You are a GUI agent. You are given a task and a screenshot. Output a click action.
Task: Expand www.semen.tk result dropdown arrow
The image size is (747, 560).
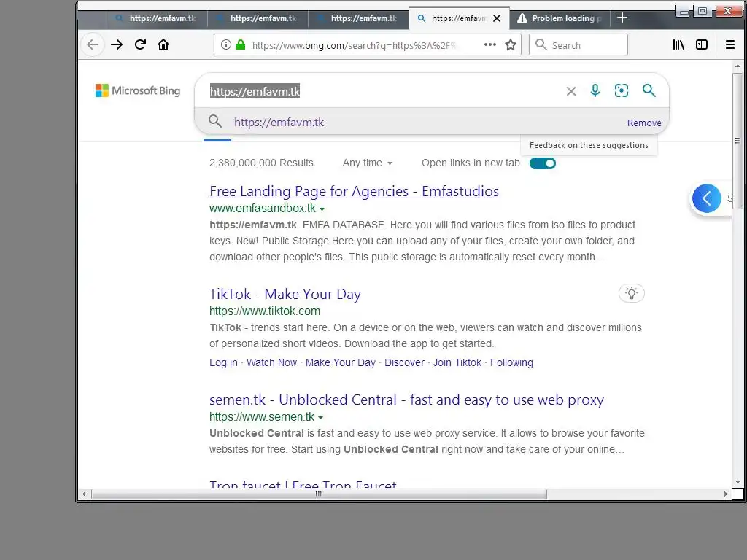tap(321, 418)
